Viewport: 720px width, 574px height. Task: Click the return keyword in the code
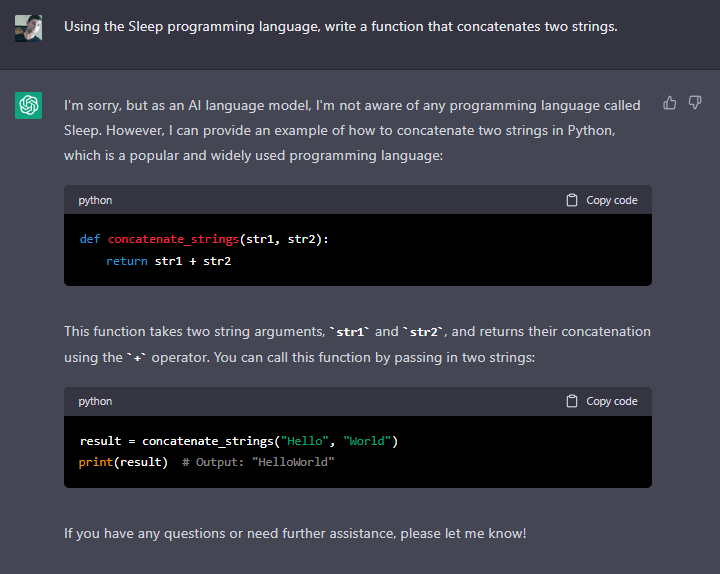[126, 261]
